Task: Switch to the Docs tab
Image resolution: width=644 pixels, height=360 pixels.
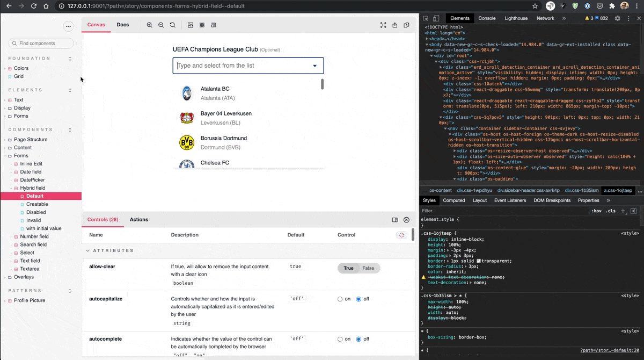Action: 123,25
